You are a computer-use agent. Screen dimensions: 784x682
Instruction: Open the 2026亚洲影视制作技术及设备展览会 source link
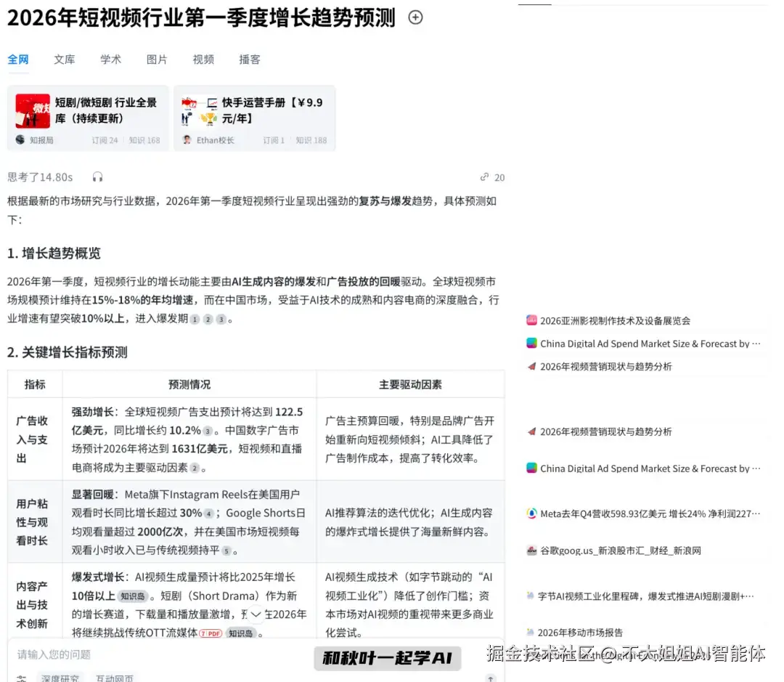pyautogui.click(x=615, y=321)
